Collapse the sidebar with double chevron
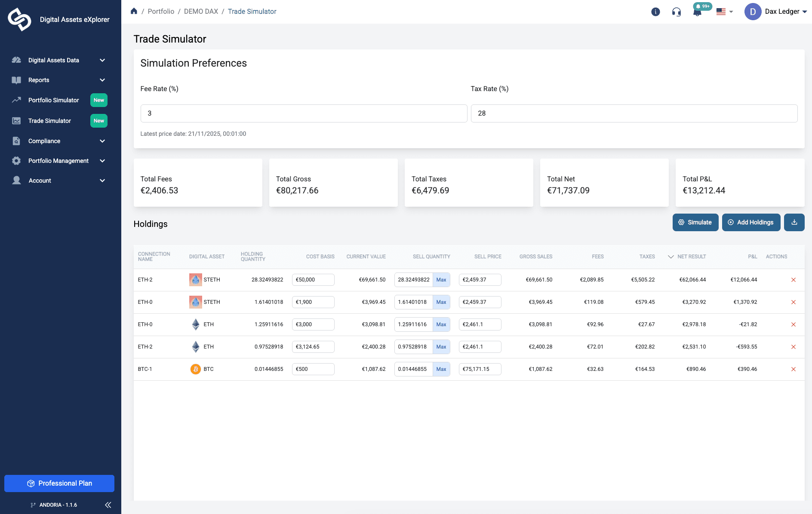This screenshot has width=812, height=514. (x=108, y=505)
